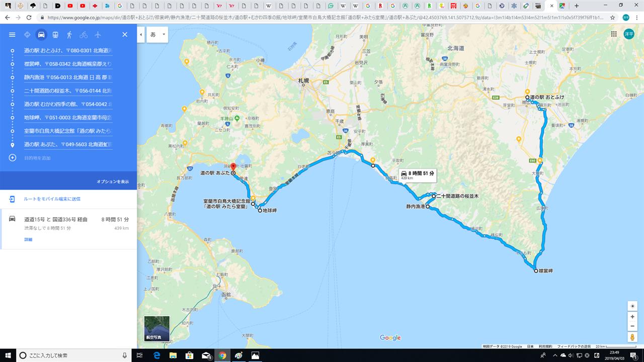Click the add destination plus icon
The height and width of the screenshot is (362, 644).
[12, 158]
